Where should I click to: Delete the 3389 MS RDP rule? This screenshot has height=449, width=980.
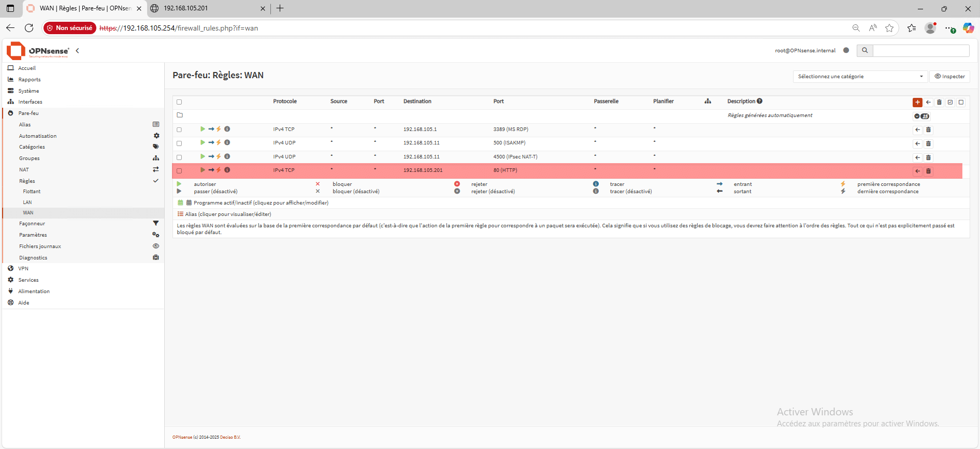[928, 130]
